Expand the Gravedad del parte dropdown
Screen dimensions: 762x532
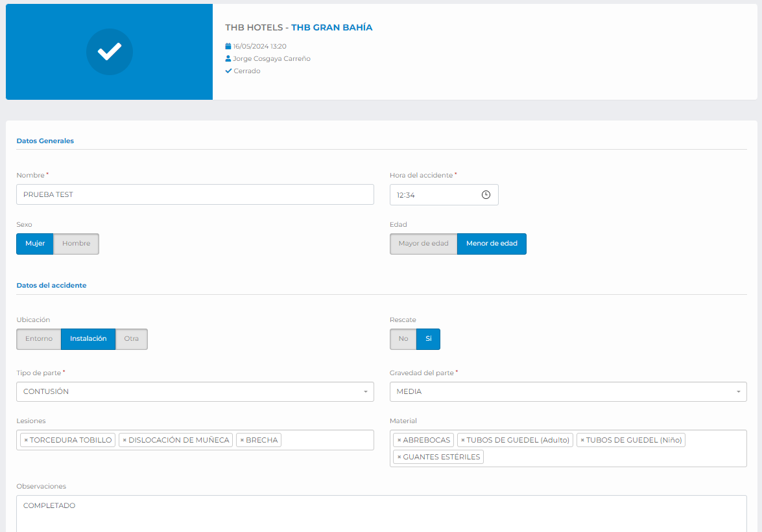[x=568, y=392]
